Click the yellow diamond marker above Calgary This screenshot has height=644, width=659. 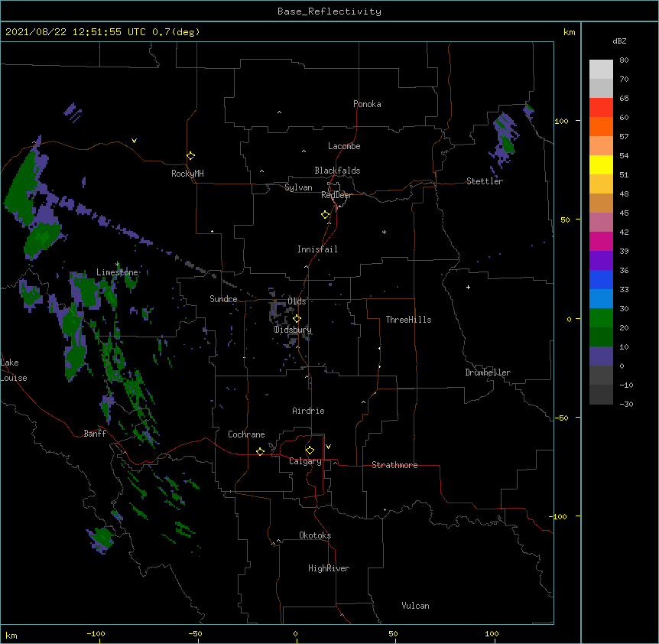(310, 450)
